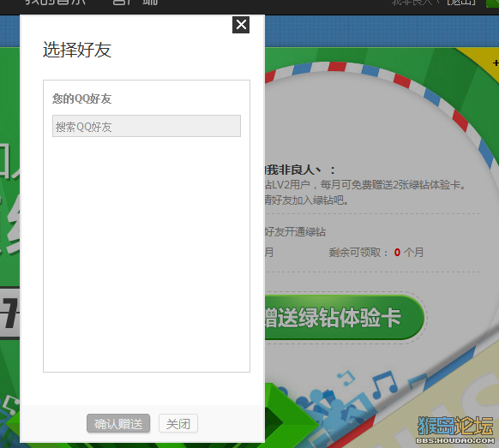
Task: Confirm gifting with 确认赠送 button
Action: click(118, 423)
